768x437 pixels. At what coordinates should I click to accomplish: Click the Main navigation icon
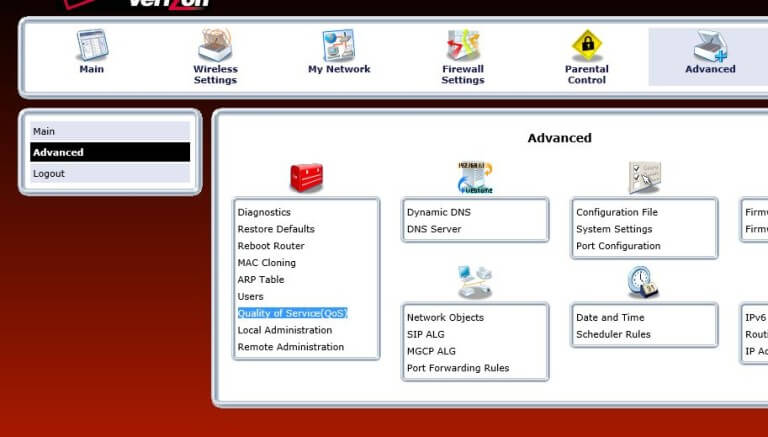[91, 45]
